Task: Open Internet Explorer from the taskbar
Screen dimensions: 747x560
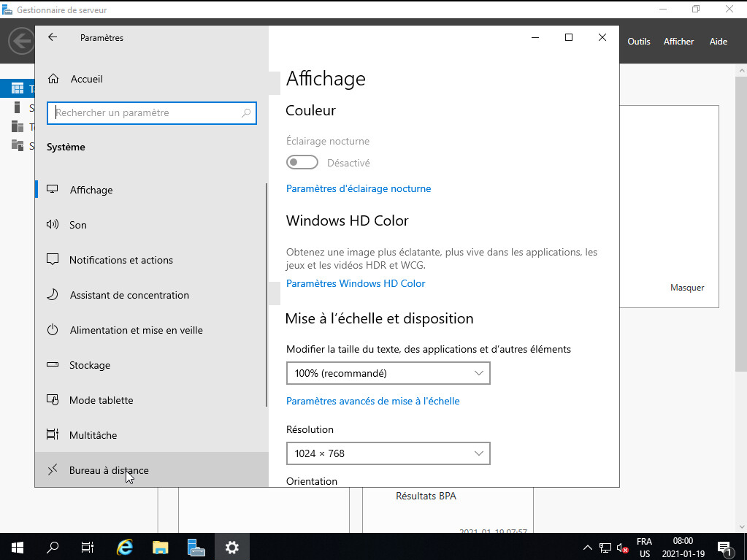Action: point(125,547)
